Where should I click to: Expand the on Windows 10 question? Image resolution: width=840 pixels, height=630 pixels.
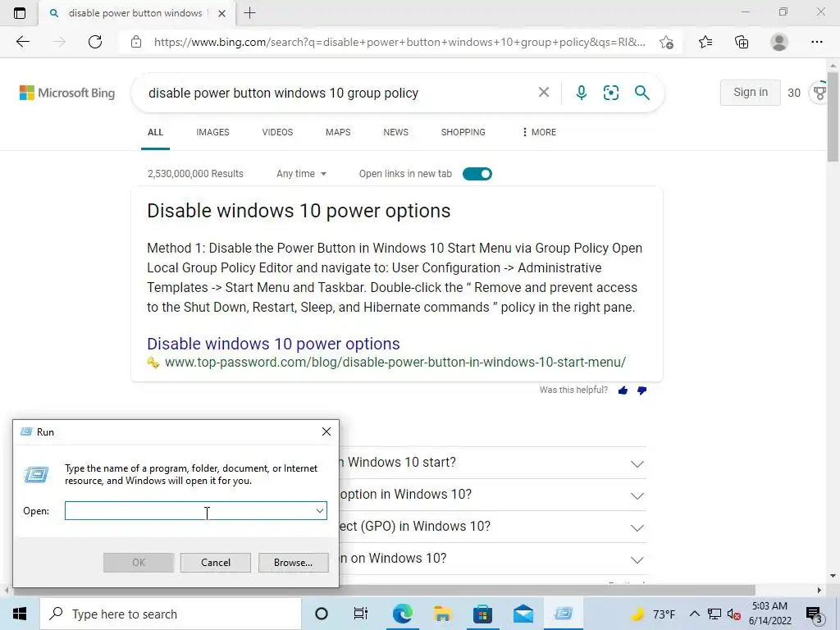pyautogui.click(x=637, y=560)
